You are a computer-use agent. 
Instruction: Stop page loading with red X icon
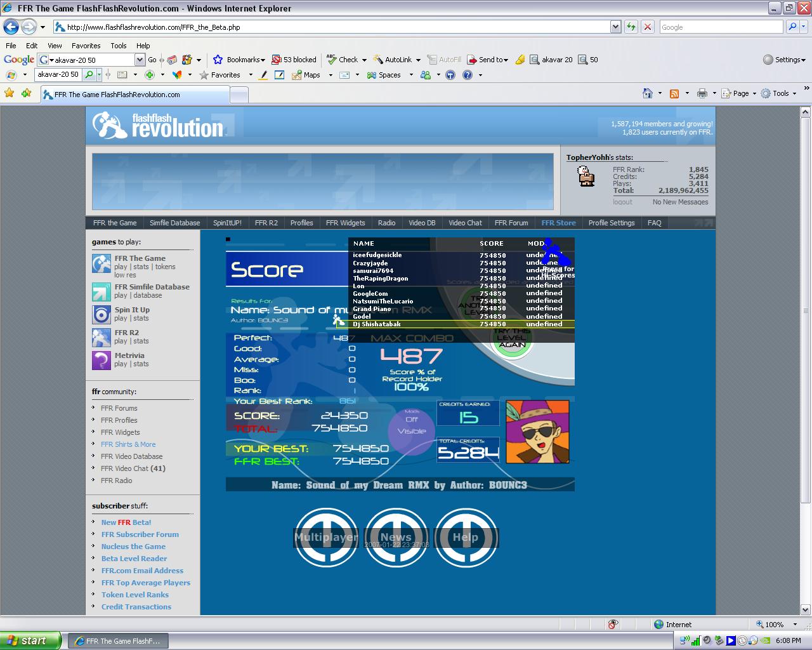[x=647, y=27]
